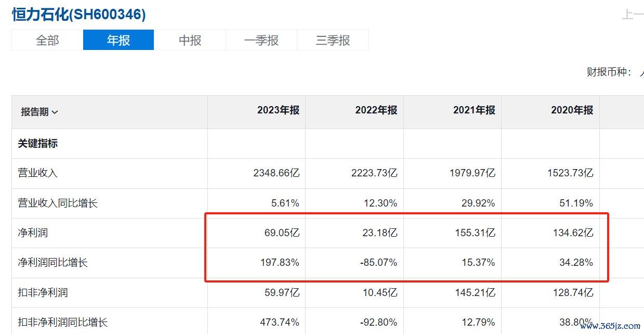Select the 年报 tab
The width and height of the screenshot is (644, 334).
[119, 40]
